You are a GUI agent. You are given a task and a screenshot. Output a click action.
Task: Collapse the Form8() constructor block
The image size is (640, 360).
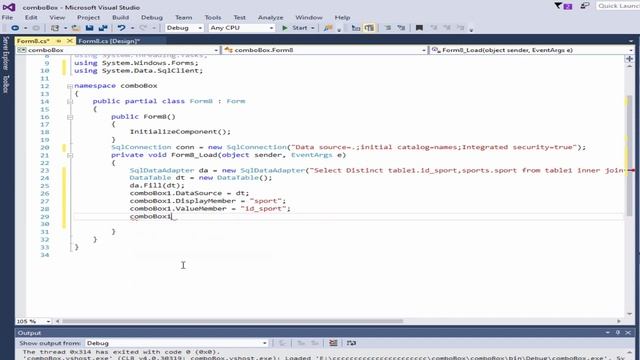point(70,117)
